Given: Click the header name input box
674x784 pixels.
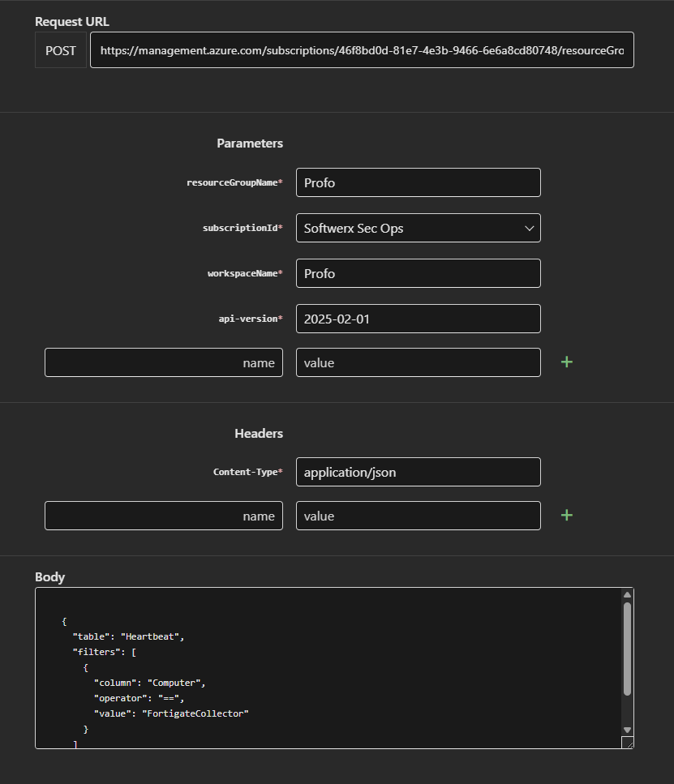Looking at the screenshot, I should point(164,516).
